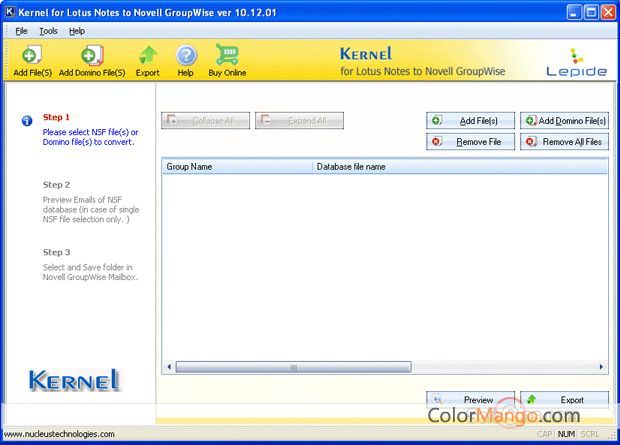This screenshot has height=445, width=620.
Task: Maximize the Kernel application window
Action: [591, 12]
